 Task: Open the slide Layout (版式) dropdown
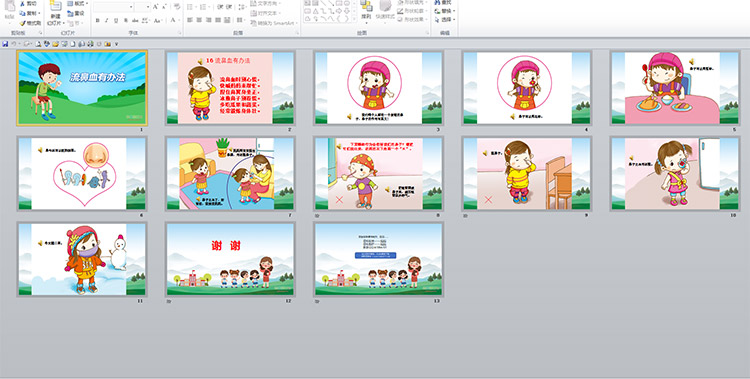click(x=77, y=3)
